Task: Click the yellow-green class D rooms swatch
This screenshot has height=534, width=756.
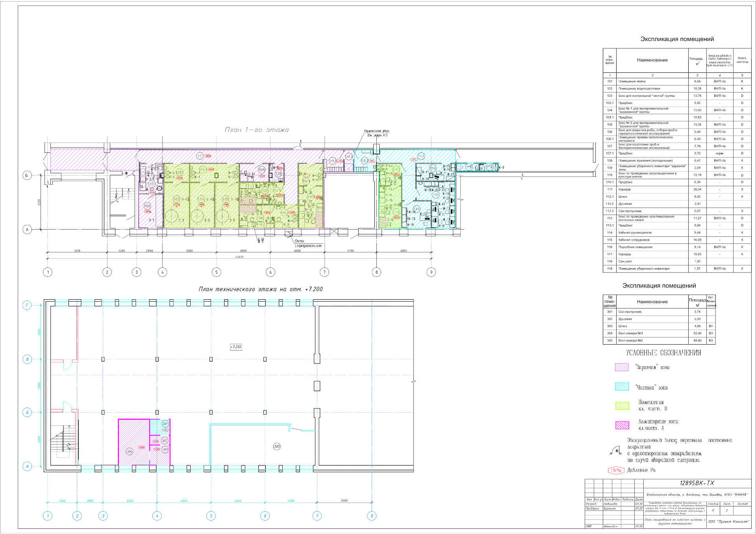Action: click(x=622, y=405)
